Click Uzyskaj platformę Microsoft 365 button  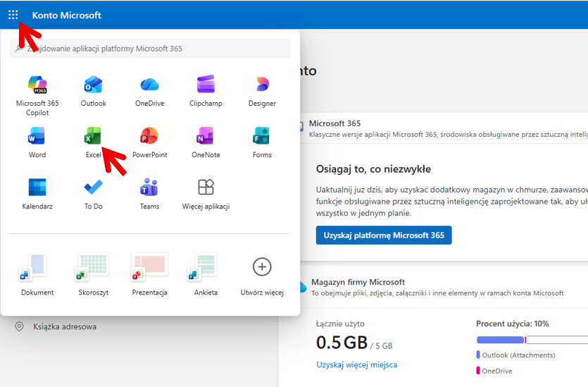(x=384, y=235)
